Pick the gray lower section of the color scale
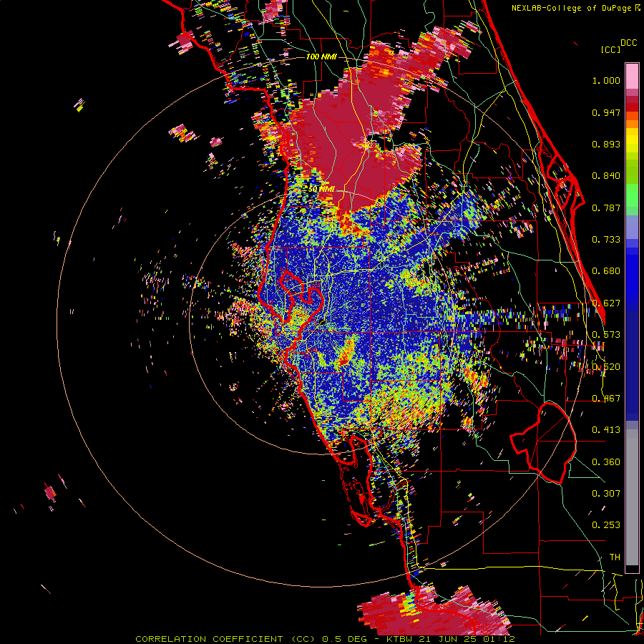Viewport: 644px width, 644px height. click(x=632, y=497)
